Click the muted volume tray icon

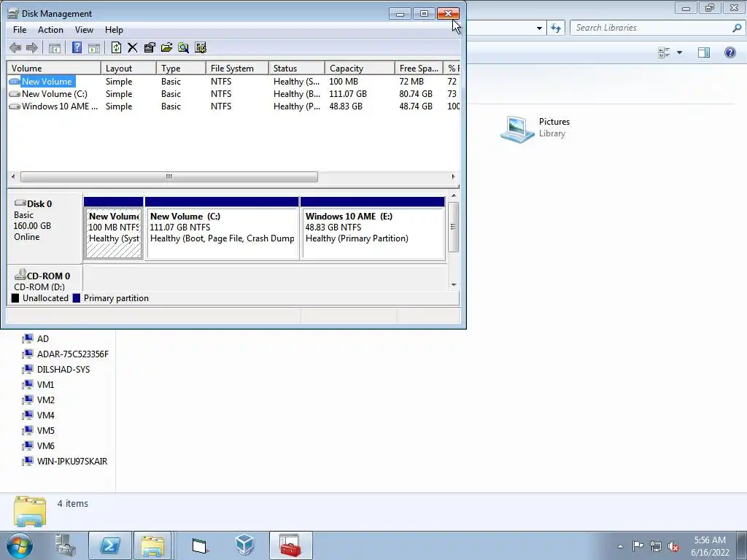tap(673, 546)
